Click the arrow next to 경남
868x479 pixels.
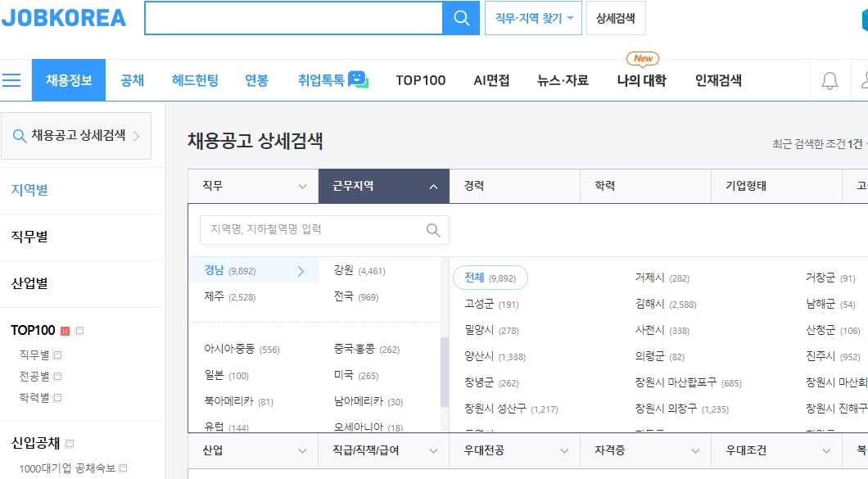[301, 271]
